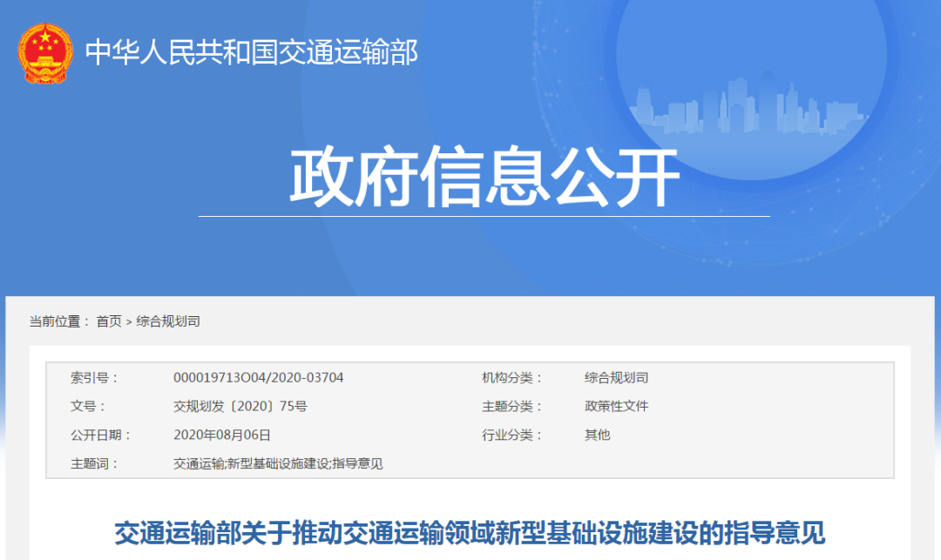Click the 主题词 label
Image resolution: width=941 pixels, height=560 pixels.
coord(94,463)
